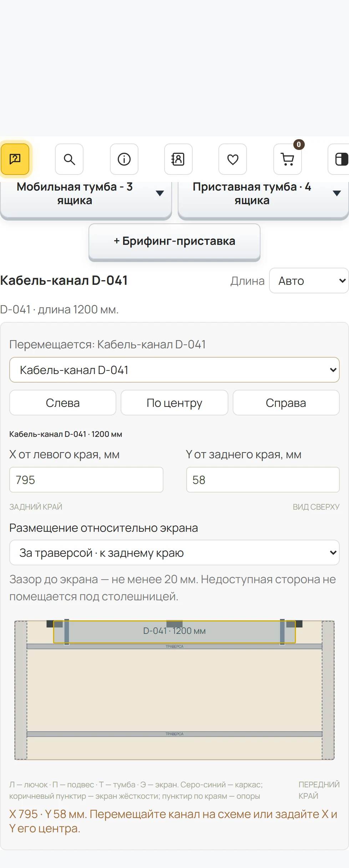The height and width of the screenshot is (868, 349).
Task: Click the cart counter badge 0
Action: tap(299, 145)
